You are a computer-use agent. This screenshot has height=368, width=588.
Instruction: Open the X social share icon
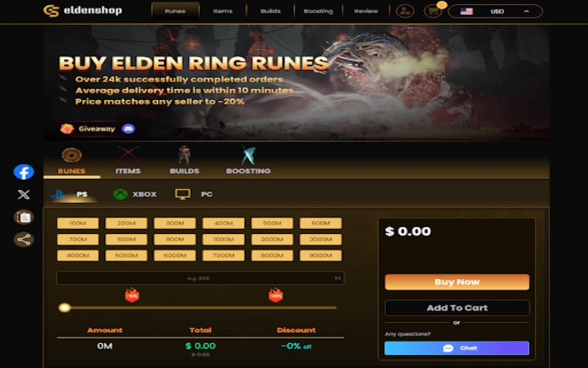pos(24,194)
